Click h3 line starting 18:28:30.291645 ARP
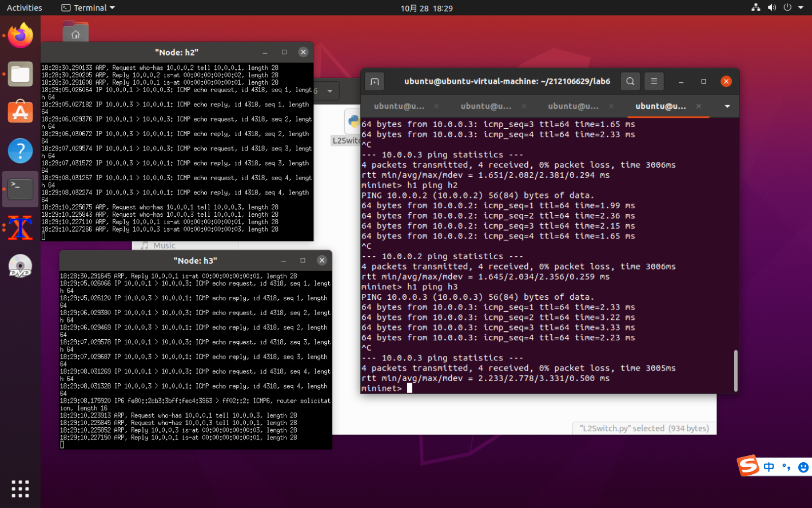Viewport: 812px width, 508px height. pos(178,276)
